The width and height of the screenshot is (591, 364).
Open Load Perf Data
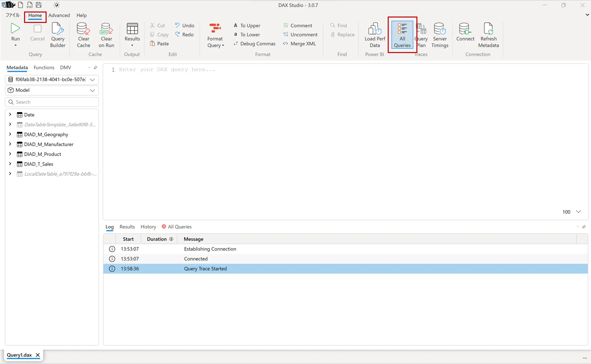pos(375,35)
